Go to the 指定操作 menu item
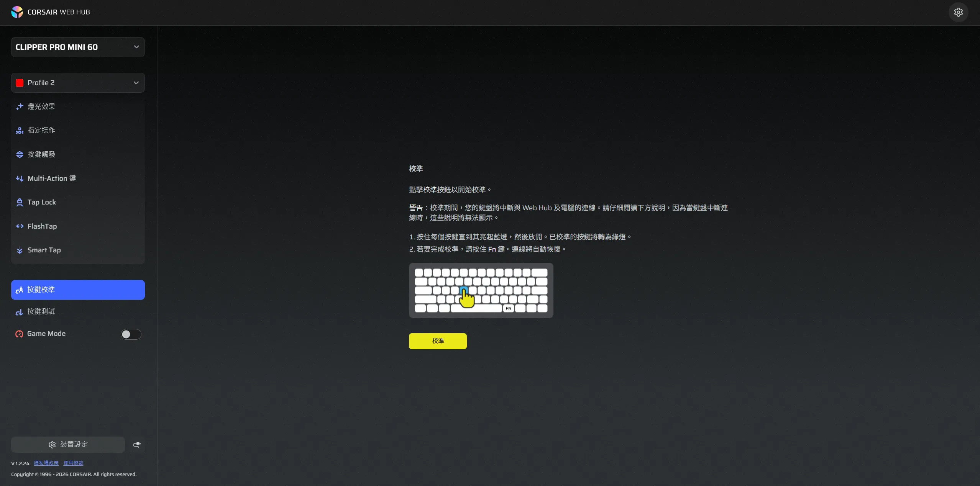Image resolution: width=980 pixels, height=486 pixels. (x=78, y=131)
